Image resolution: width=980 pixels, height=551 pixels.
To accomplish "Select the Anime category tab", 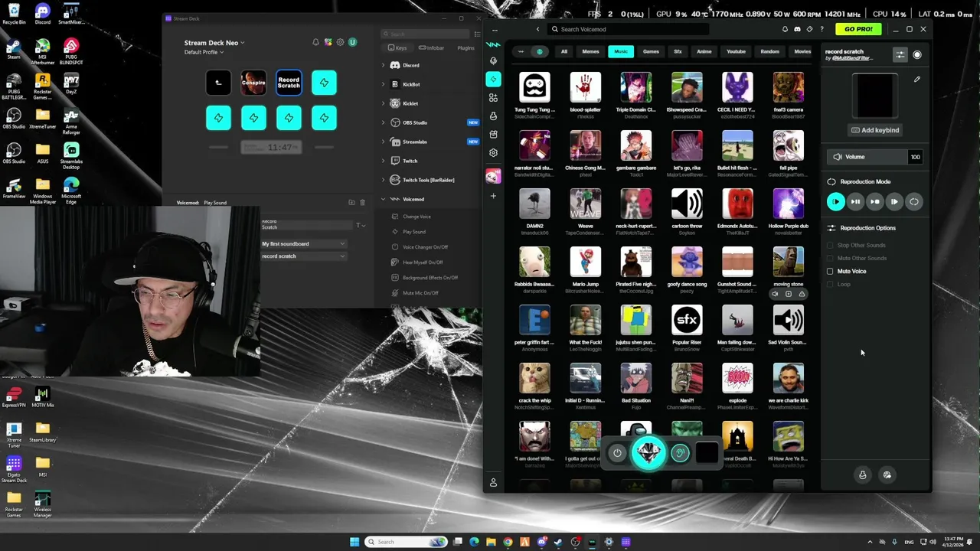I will tap(704, 52).
